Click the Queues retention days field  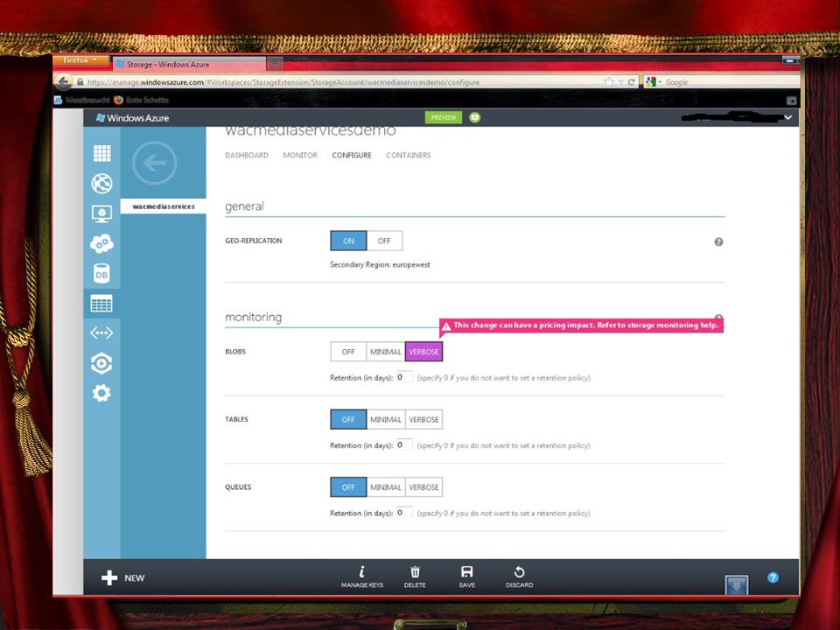pyautogui.click(x=404, y=513)
